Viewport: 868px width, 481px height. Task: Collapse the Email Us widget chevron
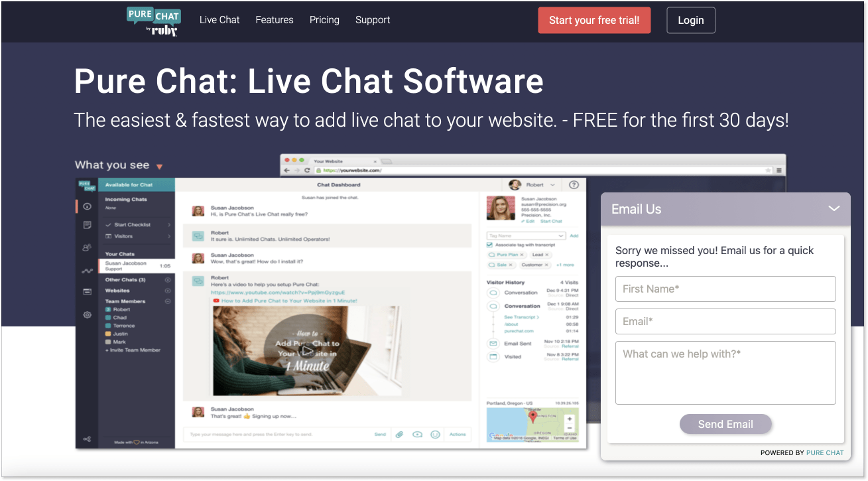click(834, 209)
